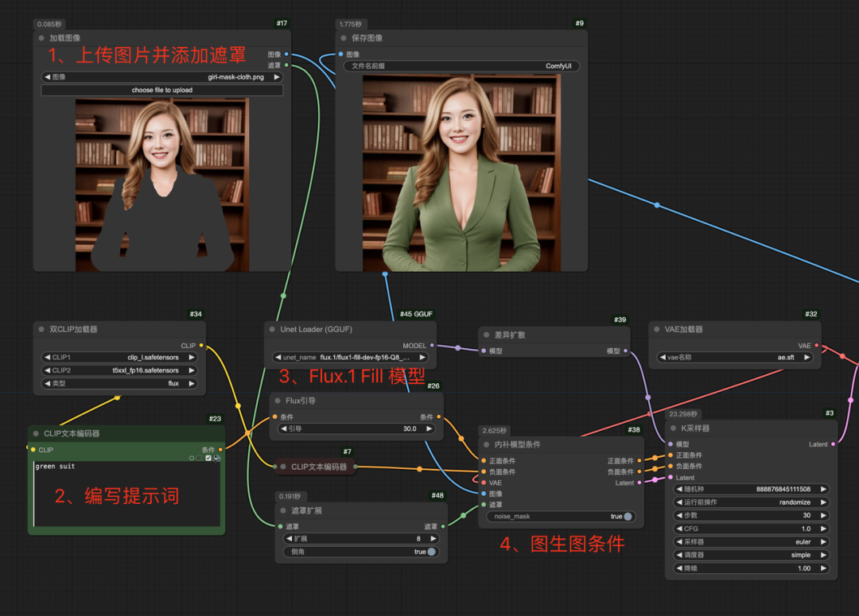859x616 pixels.
Task: Expand the collapsed CLIP文本编码器 node #7 dot
Action: tap(283, 467)
